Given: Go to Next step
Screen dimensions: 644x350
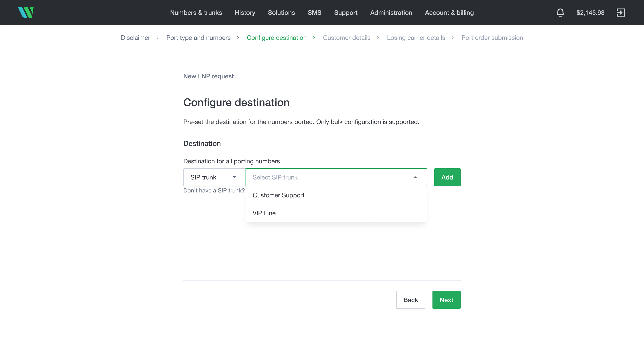Looking at the screenshot, I should [x=446, y=300].
